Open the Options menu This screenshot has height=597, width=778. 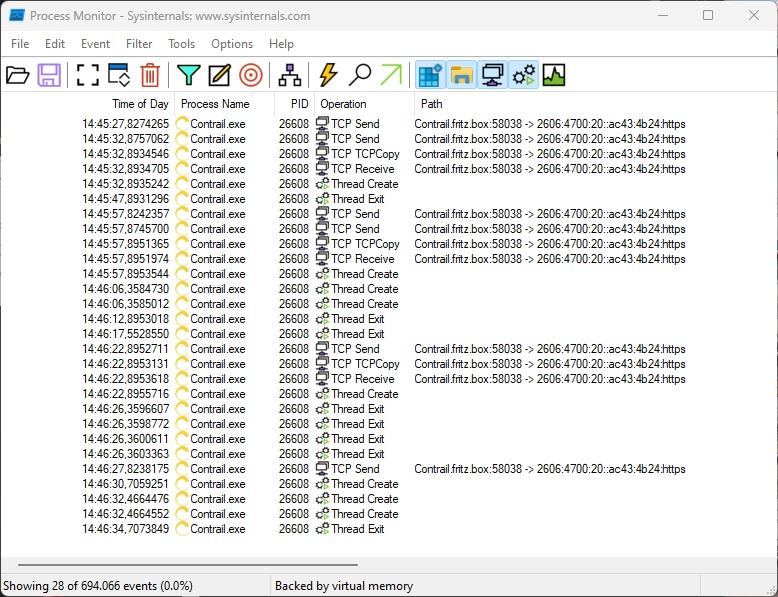click(x=232, y=44)
